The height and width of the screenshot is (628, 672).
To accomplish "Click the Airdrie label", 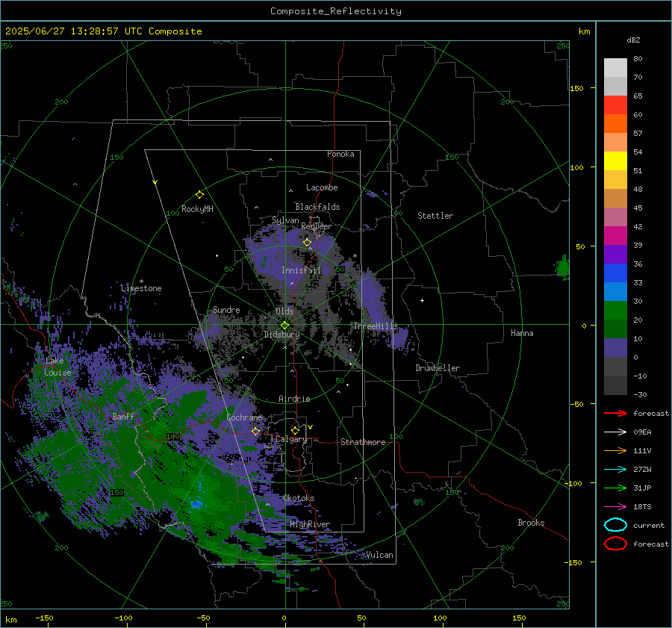I will 294,399.
